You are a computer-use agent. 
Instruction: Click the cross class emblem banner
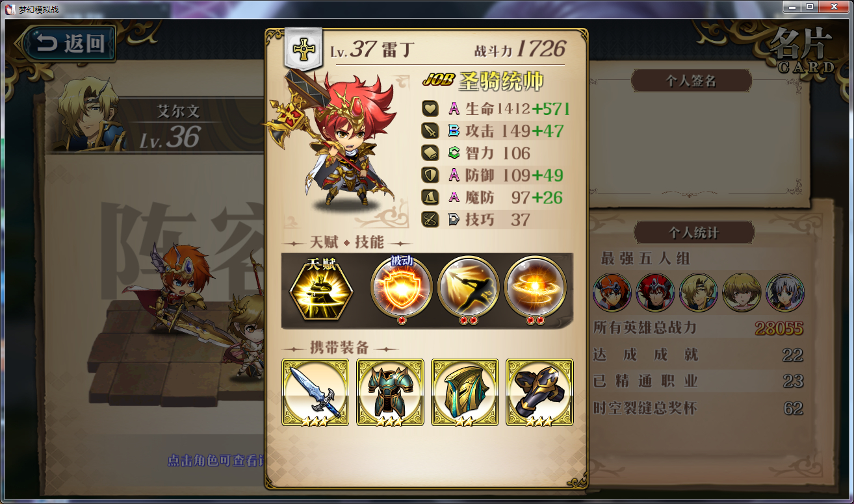click(x=303, y=49)
